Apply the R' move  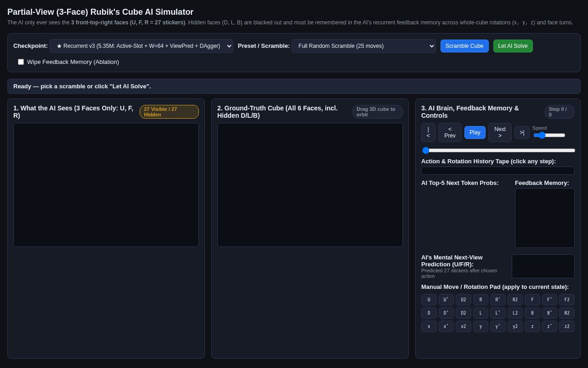(498, 300)
